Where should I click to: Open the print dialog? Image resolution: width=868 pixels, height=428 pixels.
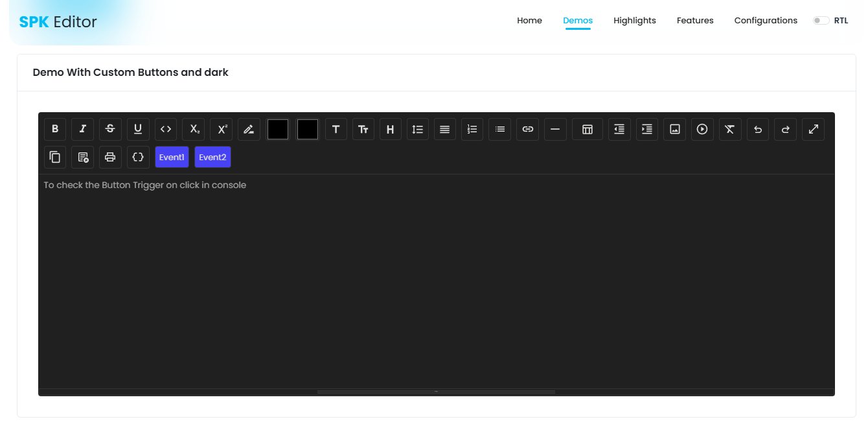(x=110, y=156)
